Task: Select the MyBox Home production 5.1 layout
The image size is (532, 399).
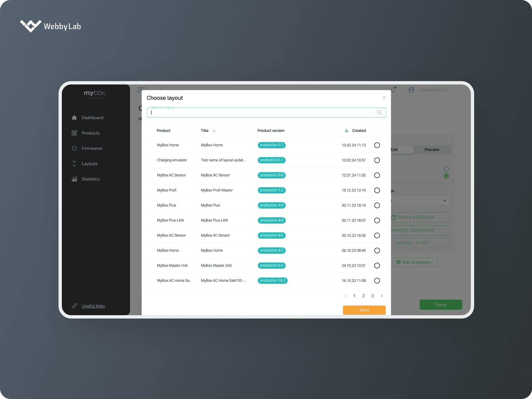Action: click(377, 145)
